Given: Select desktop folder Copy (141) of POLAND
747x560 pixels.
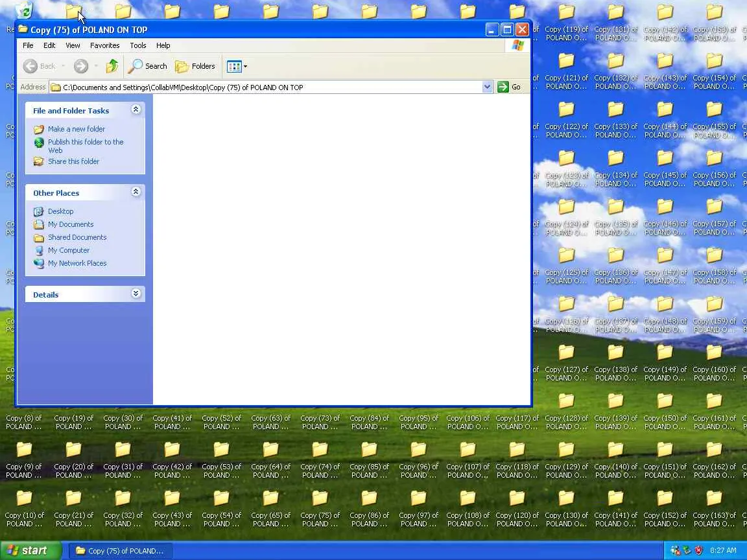Looking at the screenshot, I should pos(615,509).
